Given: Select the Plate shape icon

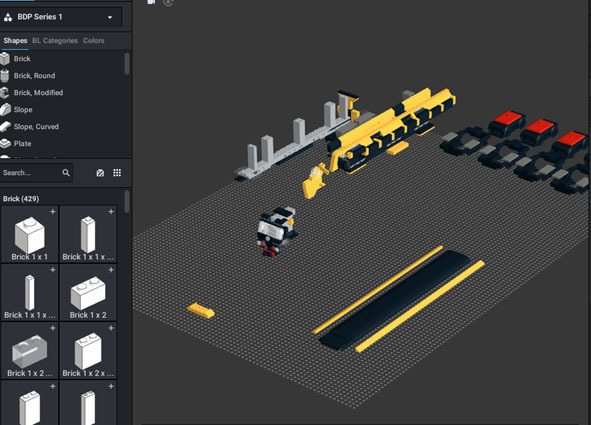Looking at the screenshot, I should point(5,144).
